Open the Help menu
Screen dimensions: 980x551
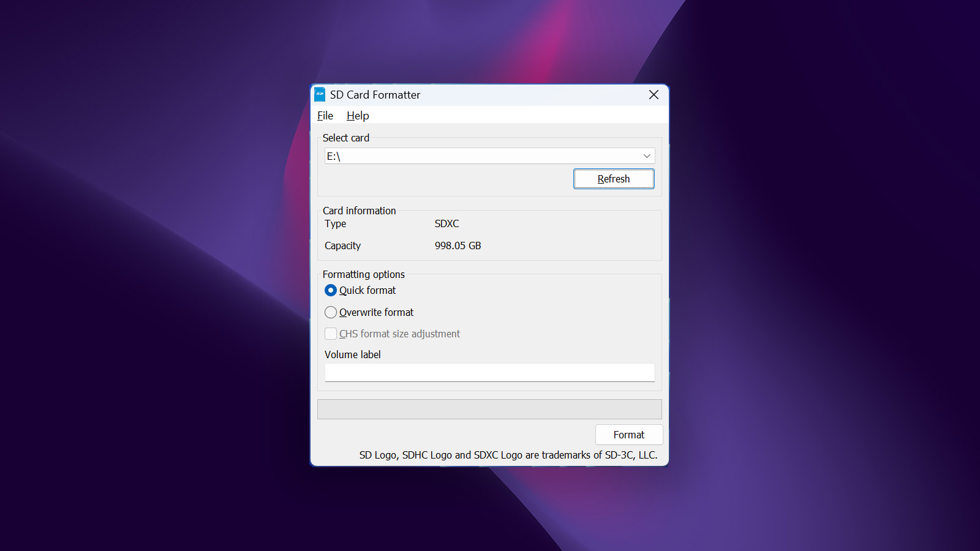click(358, 116)
